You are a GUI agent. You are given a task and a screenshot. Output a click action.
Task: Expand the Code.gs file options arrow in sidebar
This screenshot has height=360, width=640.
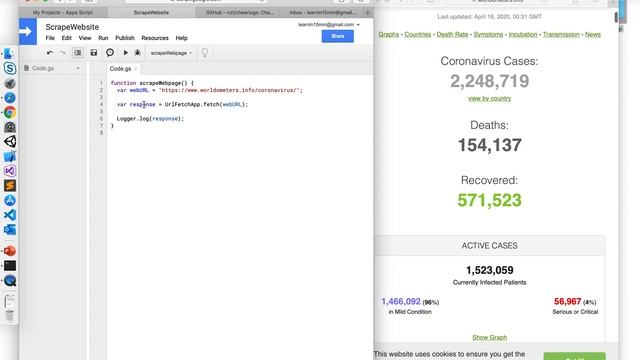pos(78,69)
